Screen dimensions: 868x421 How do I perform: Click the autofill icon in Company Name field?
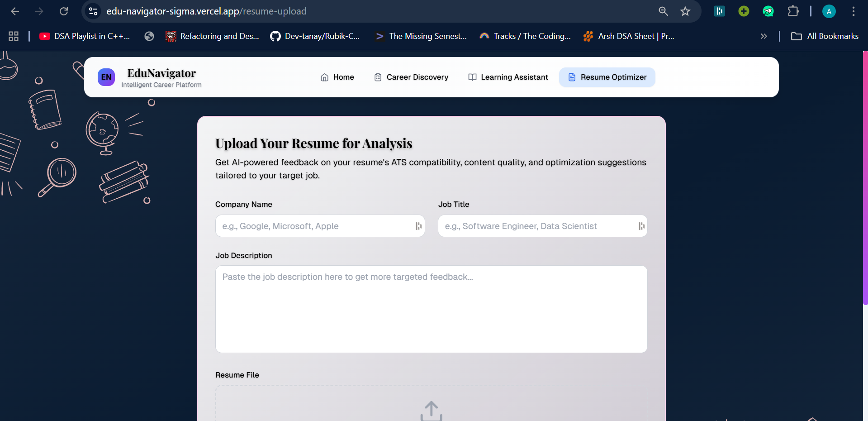(418, 226)
